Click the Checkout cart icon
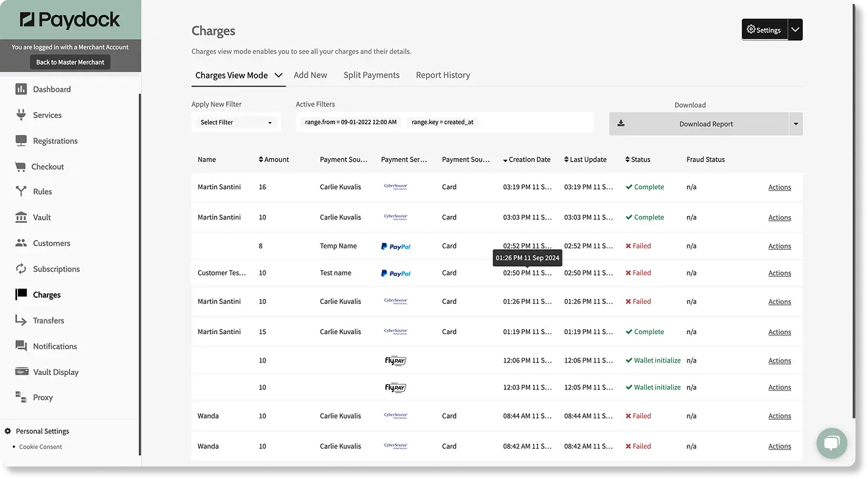 [20, 167]
